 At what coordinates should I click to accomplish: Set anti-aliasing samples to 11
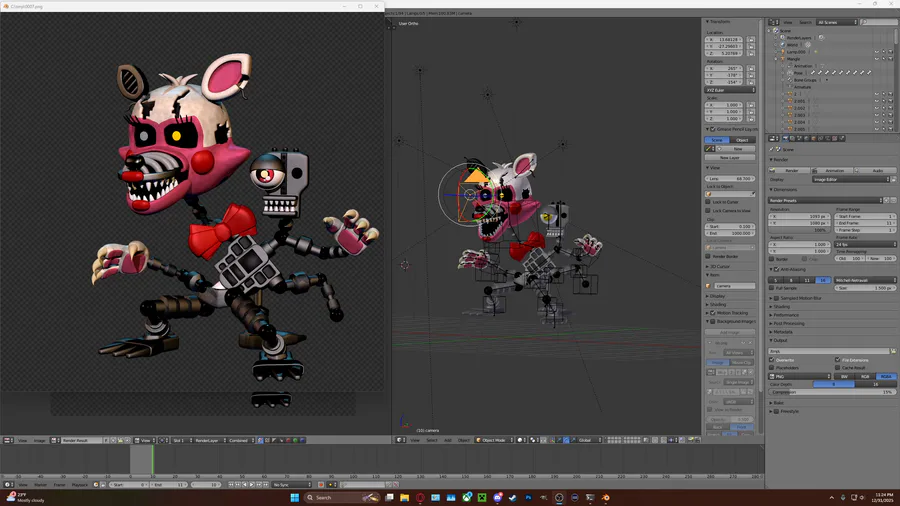(x=807, y=280)
